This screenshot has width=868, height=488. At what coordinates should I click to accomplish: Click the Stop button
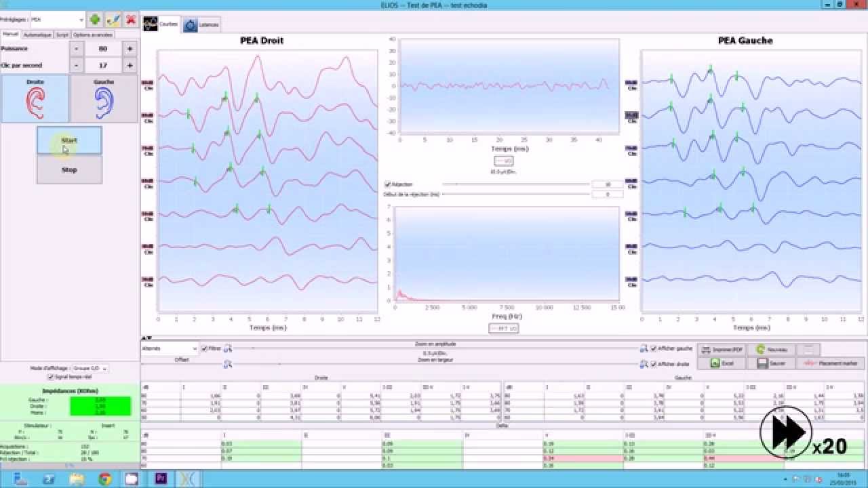pos(69,169)
